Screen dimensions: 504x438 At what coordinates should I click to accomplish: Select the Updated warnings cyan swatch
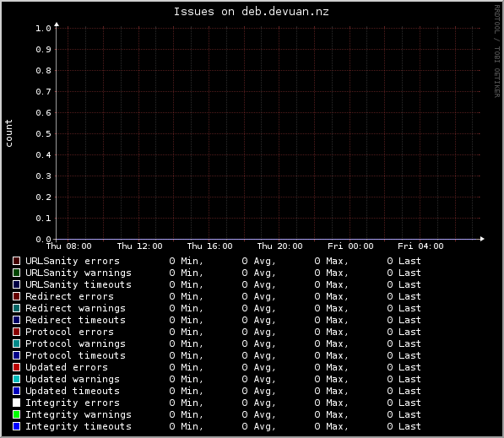(16, 379)
